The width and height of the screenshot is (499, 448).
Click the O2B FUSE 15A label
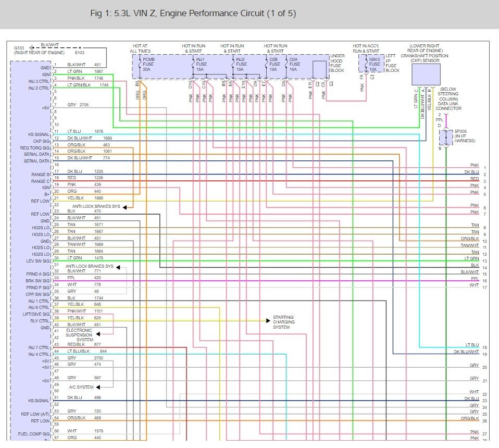(x=275, y=64)
